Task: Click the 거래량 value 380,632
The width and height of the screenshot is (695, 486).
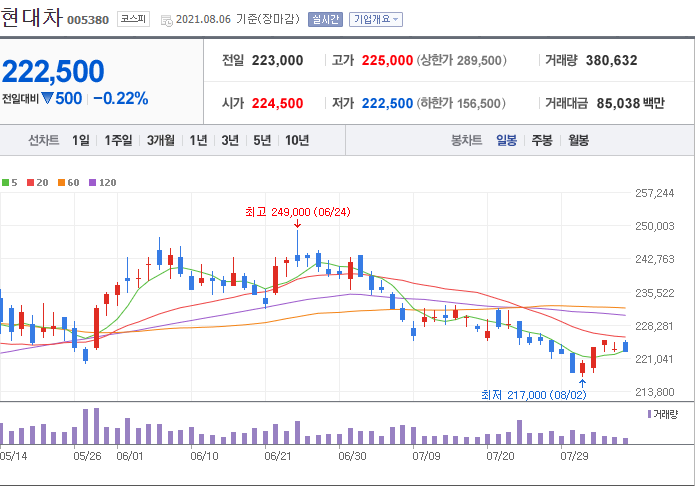Action: 612,60
